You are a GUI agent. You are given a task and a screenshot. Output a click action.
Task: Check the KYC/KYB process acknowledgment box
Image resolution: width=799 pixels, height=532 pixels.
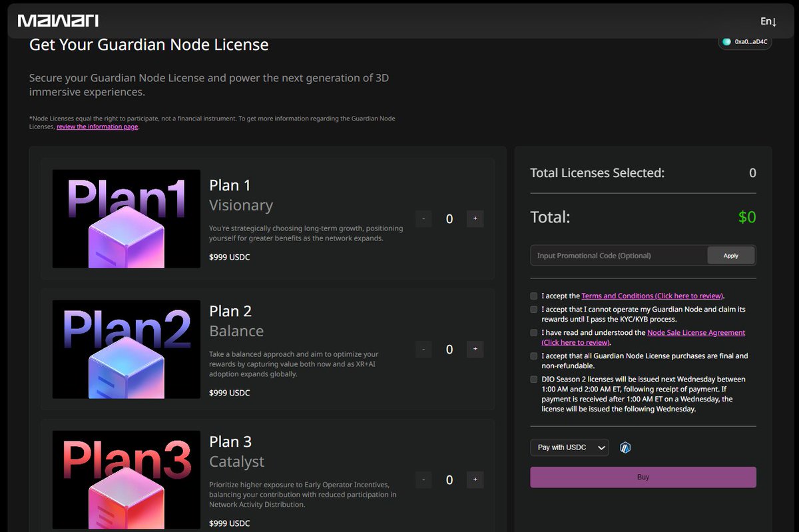pos(534,310)
